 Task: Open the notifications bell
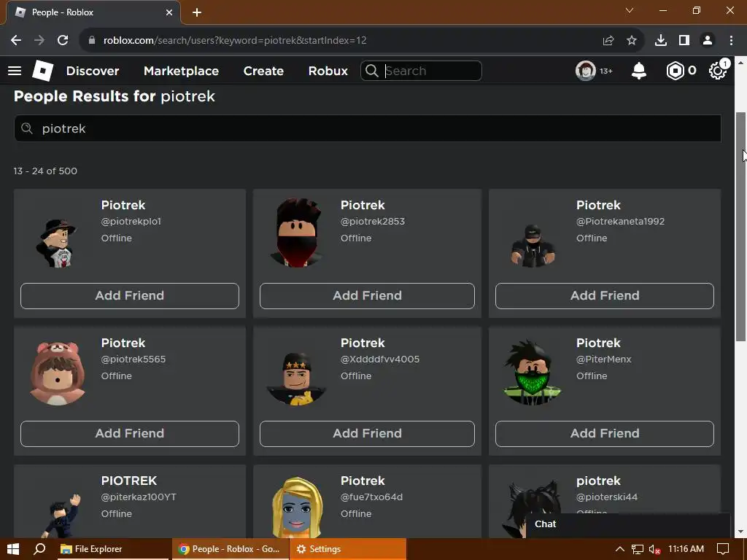[x=639, y=71]
